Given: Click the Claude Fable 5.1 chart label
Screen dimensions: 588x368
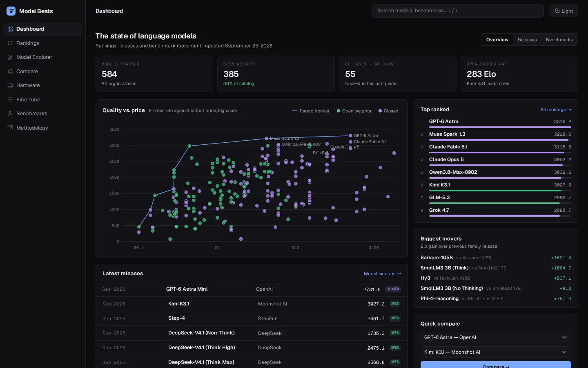Looking at the screenshot, I should tap(370, 142).
